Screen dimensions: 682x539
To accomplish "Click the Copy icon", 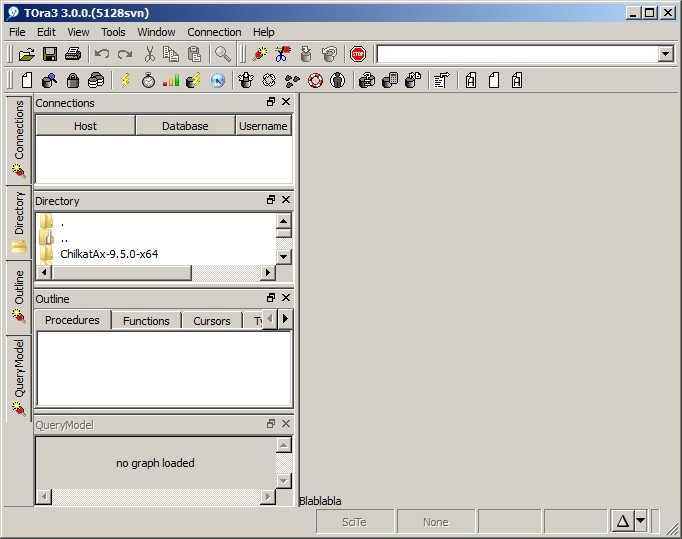I will [x=171, y=54].
